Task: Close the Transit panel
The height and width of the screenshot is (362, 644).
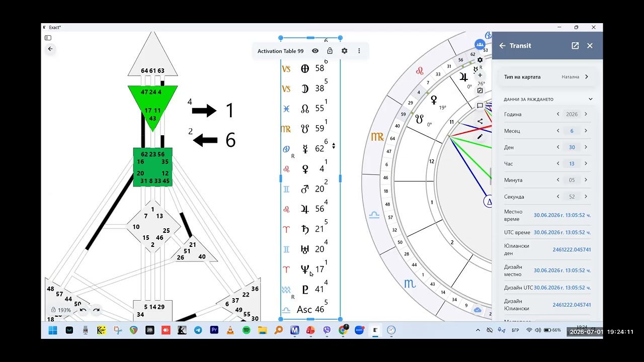Action: [590, 46]
